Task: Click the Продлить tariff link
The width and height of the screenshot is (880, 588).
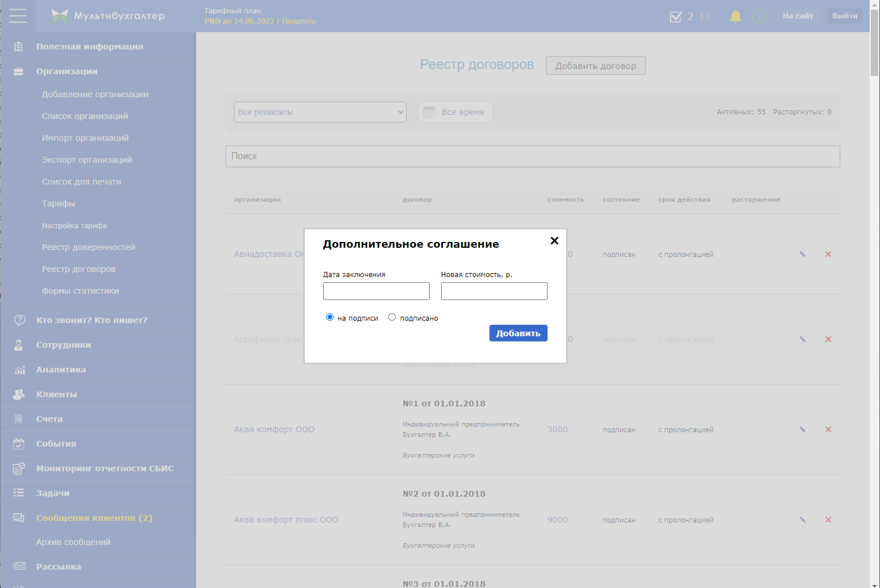Action: 299,21
